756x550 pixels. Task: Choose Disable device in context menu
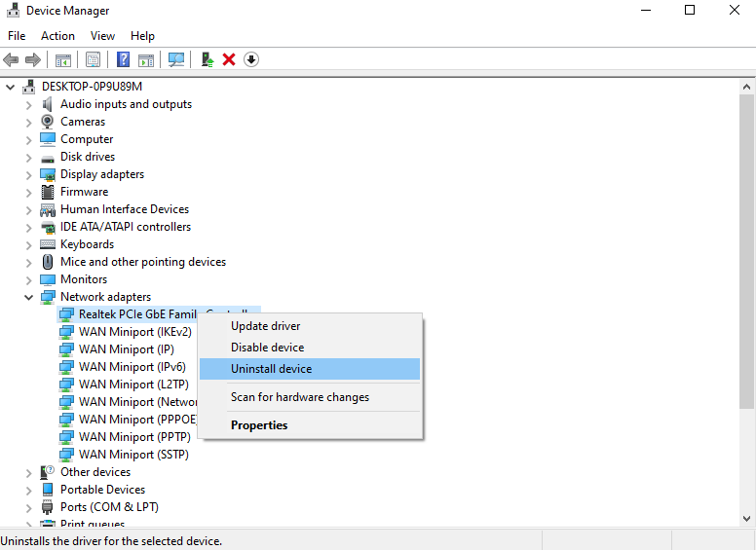click(267, 348)
